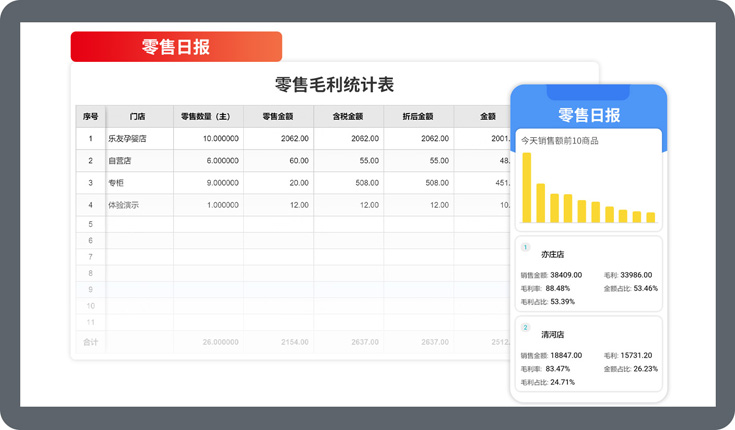735x430 pixels.
Task: Select the 零售日报 mobile header title
Action: tap(588, 114)
